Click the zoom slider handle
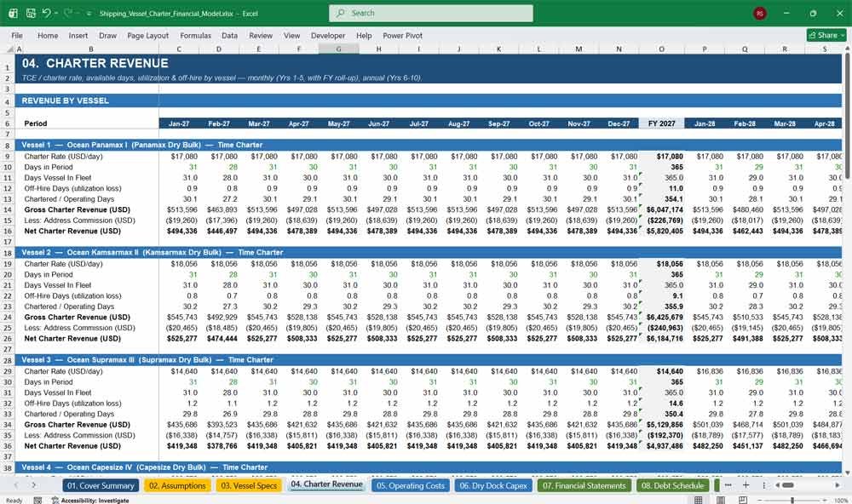 pos(792,500)
